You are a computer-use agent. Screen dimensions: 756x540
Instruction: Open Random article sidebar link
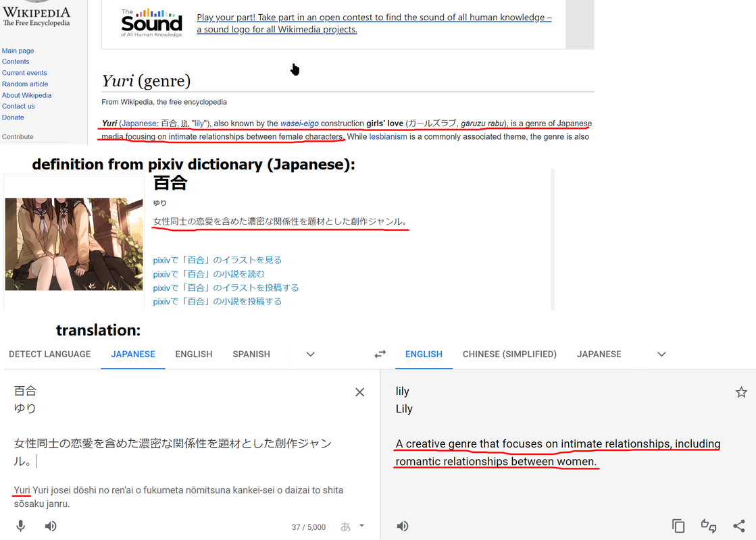(25, 84)
